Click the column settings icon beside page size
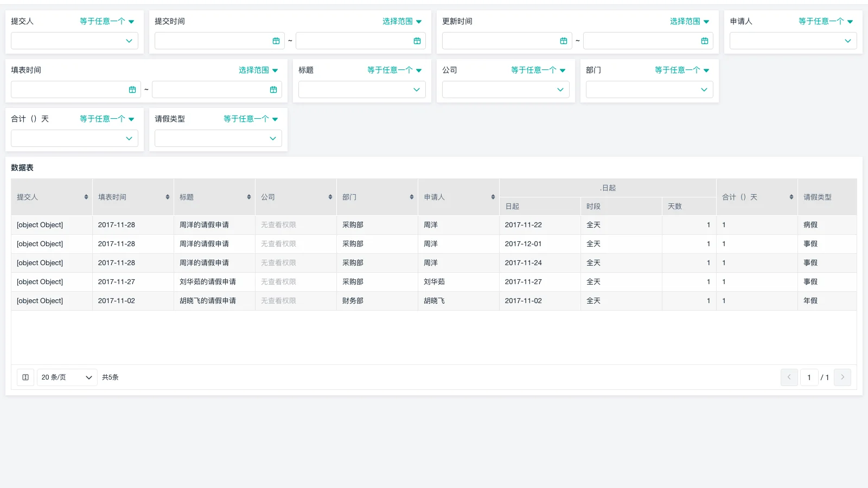 (x=25, y=377)
